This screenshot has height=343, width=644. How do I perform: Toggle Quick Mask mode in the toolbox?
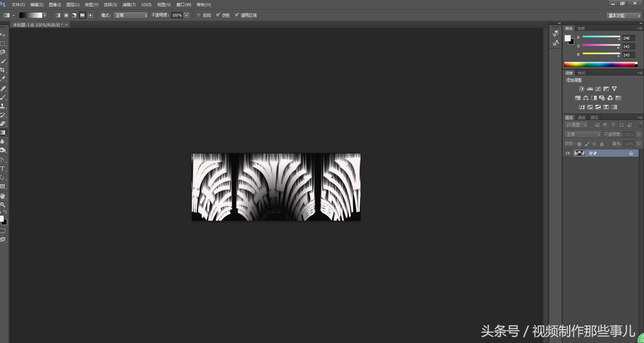[3, 231]
